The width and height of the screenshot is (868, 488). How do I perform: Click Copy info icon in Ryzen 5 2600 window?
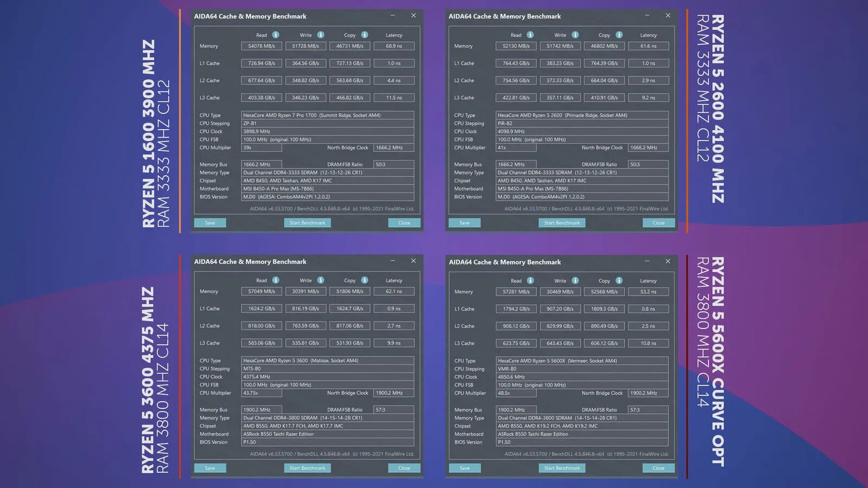(x=619, y=35)
